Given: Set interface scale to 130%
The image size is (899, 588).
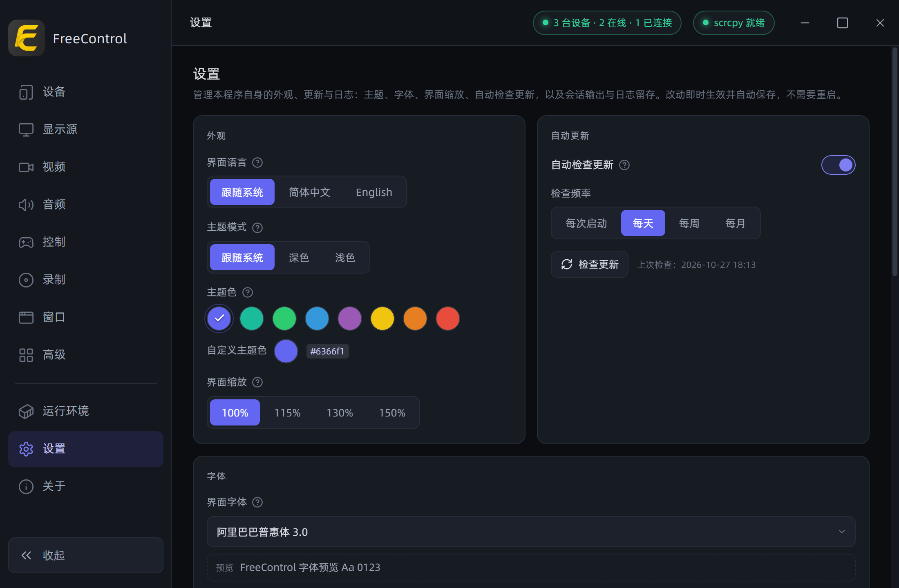Looking at the screenshot, I should tap(340, 413).
